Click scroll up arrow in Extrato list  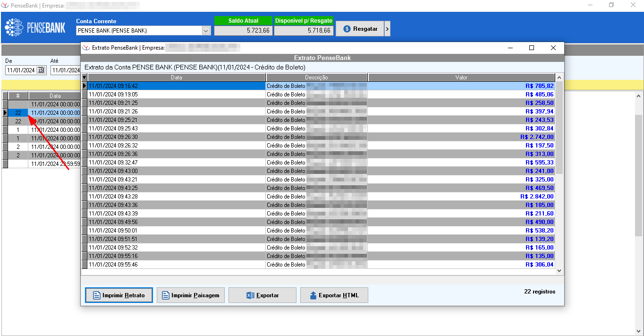[x=559, y=78]
